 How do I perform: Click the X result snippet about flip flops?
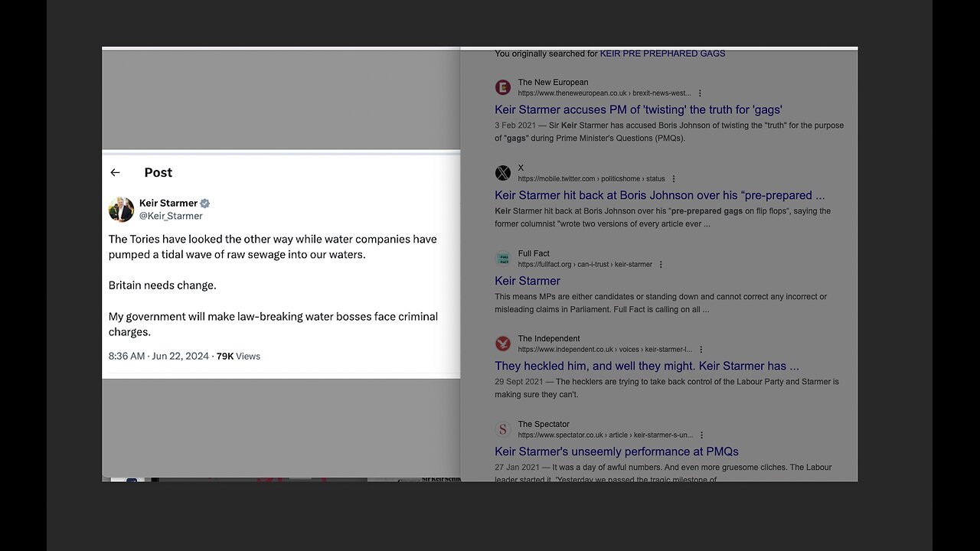tap(662, 217)
